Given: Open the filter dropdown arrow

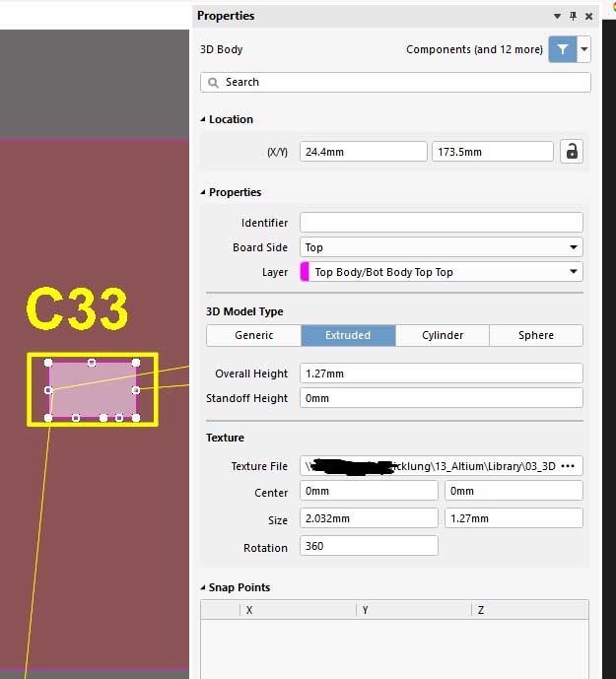Looking at the screenshot, I should tap(584, 49).
